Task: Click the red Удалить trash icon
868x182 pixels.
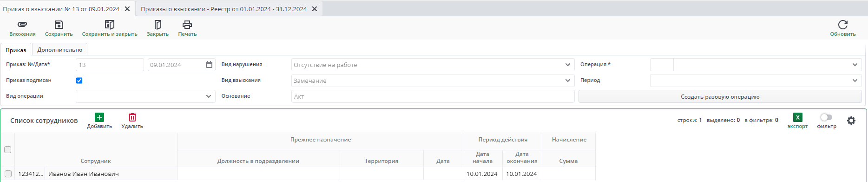Action: (132, 117)
